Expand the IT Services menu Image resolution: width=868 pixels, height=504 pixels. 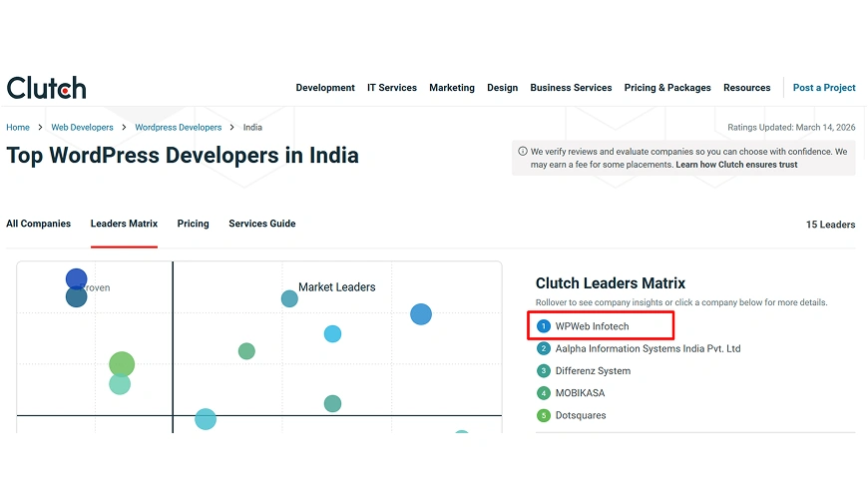point(392,88)
